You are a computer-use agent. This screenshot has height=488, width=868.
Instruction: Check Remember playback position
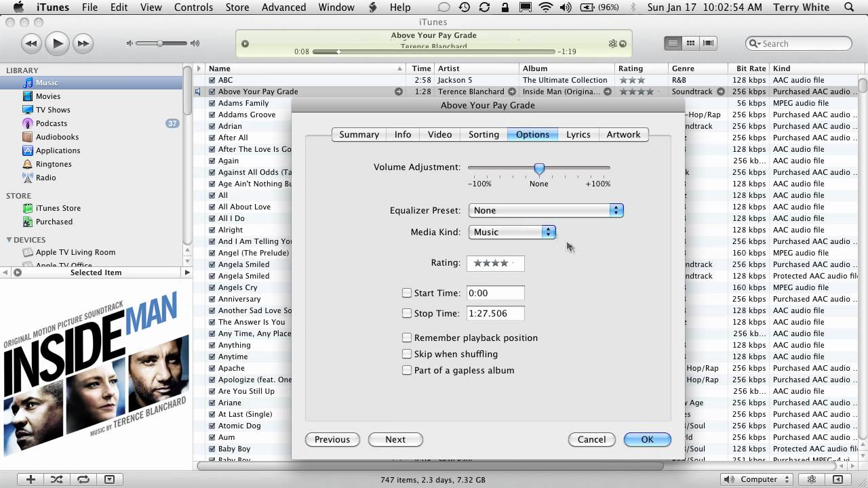[407, 338]
